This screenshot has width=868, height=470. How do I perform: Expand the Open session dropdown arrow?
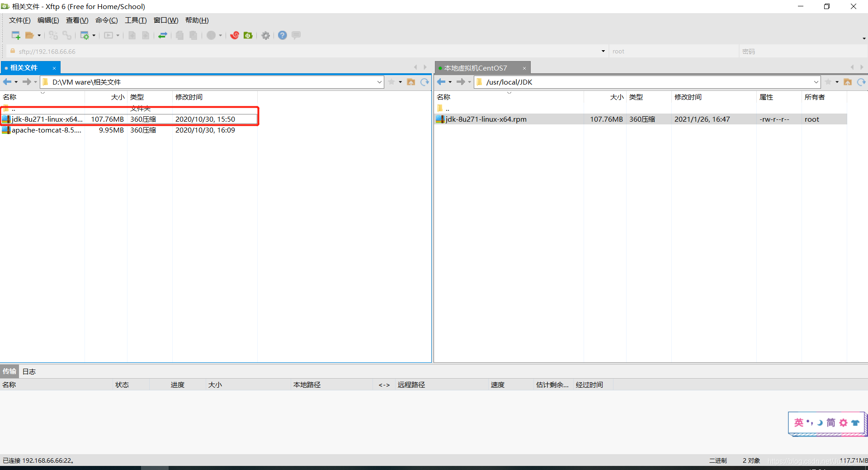tap(39, 35)
